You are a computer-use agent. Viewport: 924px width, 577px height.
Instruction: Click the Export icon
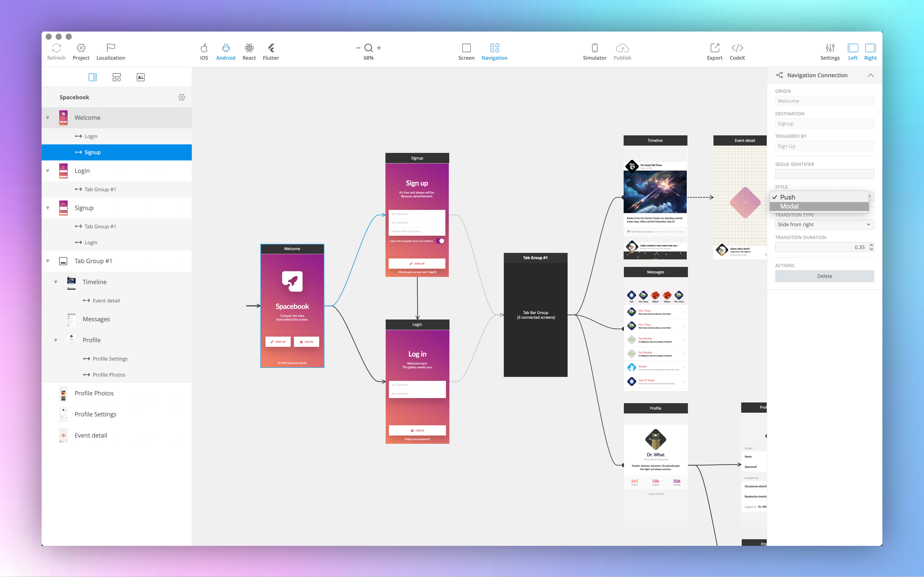tap(714, 48)
